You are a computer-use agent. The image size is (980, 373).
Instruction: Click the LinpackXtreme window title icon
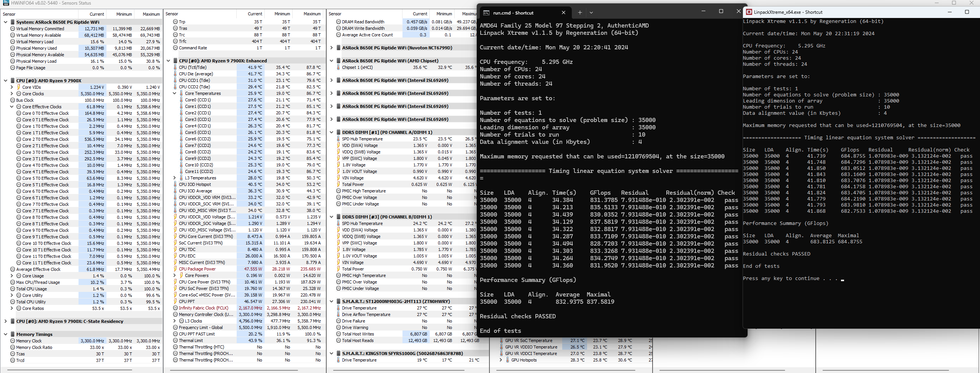coord(749,12)
